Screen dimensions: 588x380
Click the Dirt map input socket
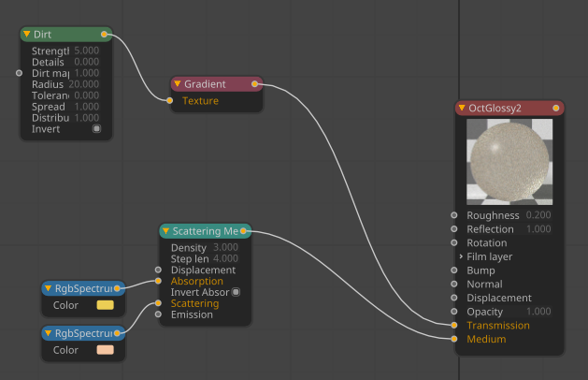19,73
